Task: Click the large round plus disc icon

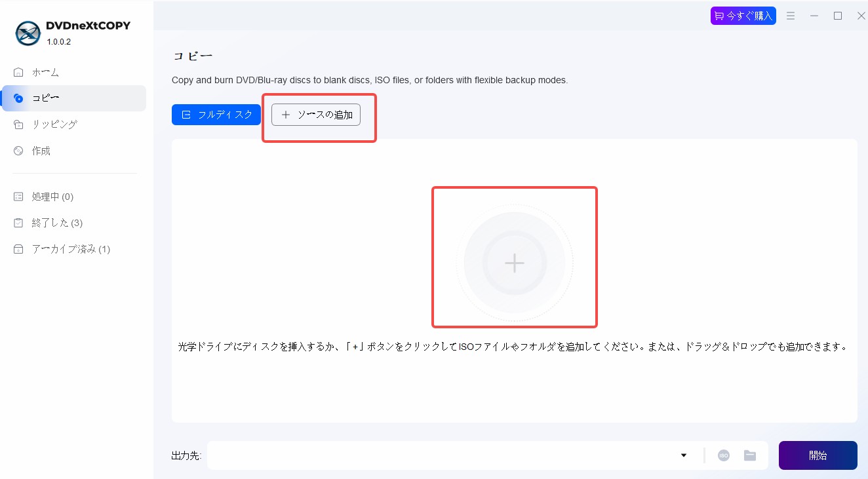Action: click(515, 263)
